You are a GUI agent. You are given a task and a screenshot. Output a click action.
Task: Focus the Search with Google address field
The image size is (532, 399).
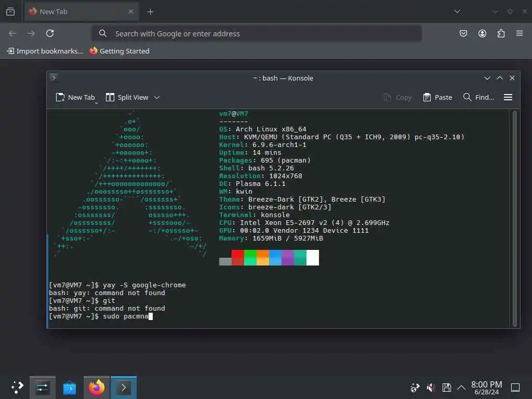(x=257, y=33)
